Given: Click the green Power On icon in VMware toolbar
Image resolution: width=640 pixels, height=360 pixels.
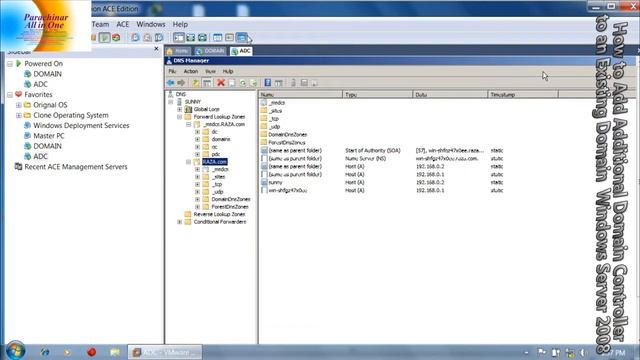Looking at the screenshot, I should (105, 38).
